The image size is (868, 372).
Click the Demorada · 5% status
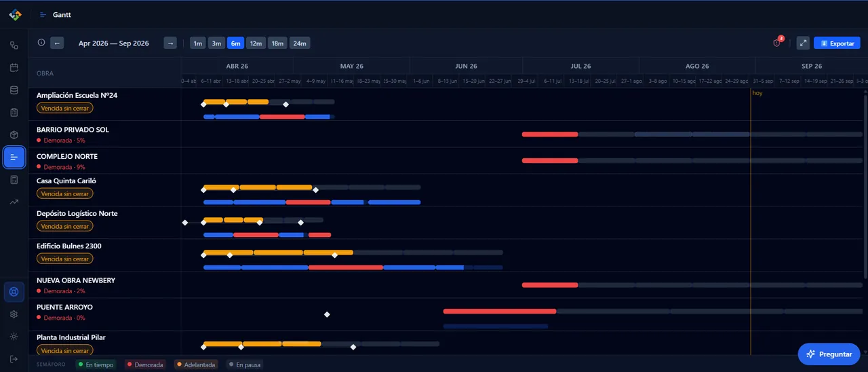click(61, 141)
